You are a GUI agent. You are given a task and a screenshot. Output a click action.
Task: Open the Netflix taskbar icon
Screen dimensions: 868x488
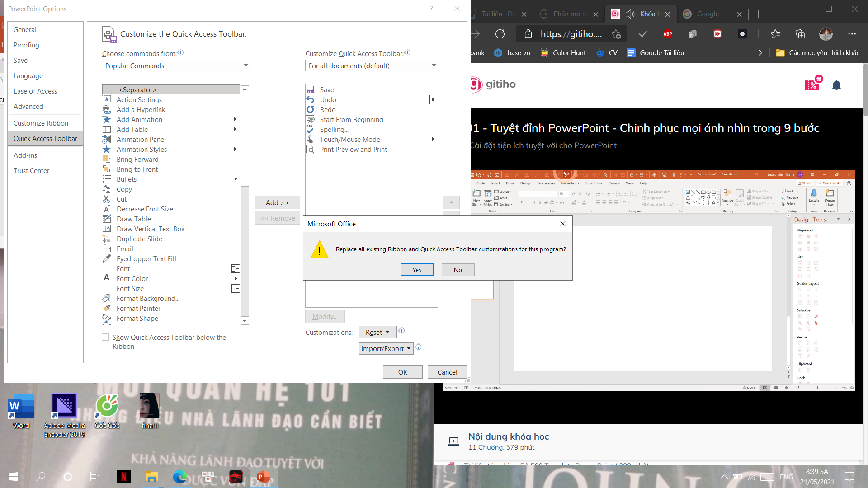123,476
